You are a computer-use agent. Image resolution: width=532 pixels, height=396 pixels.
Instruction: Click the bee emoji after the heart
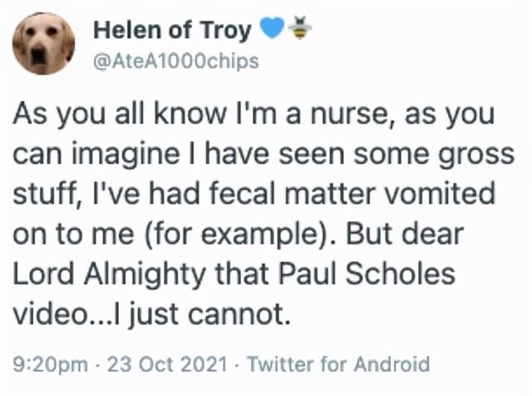[x=299, y=27]
